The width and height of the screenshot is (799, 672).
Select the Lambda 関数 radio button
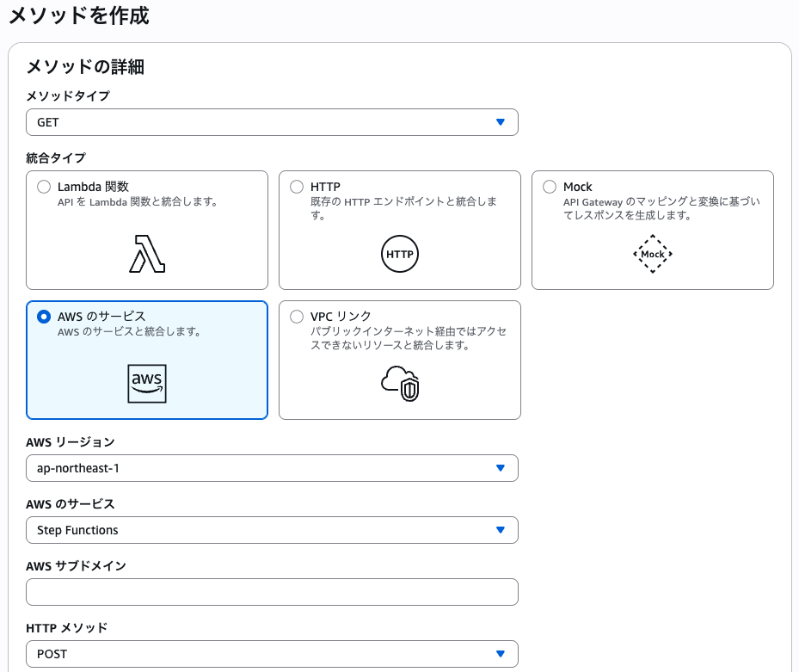[x=44, y=187]
